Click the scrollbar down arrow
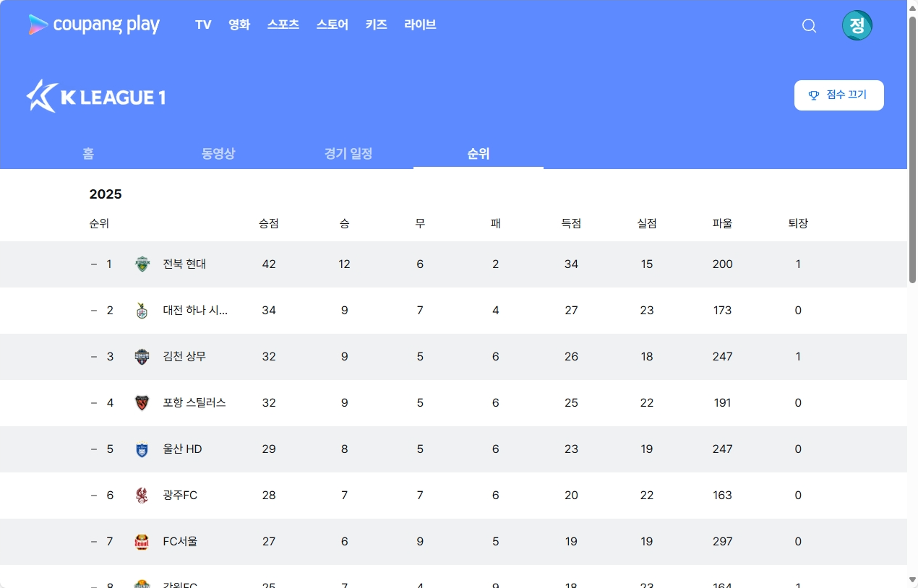The image size is (918, 588). 912,580
